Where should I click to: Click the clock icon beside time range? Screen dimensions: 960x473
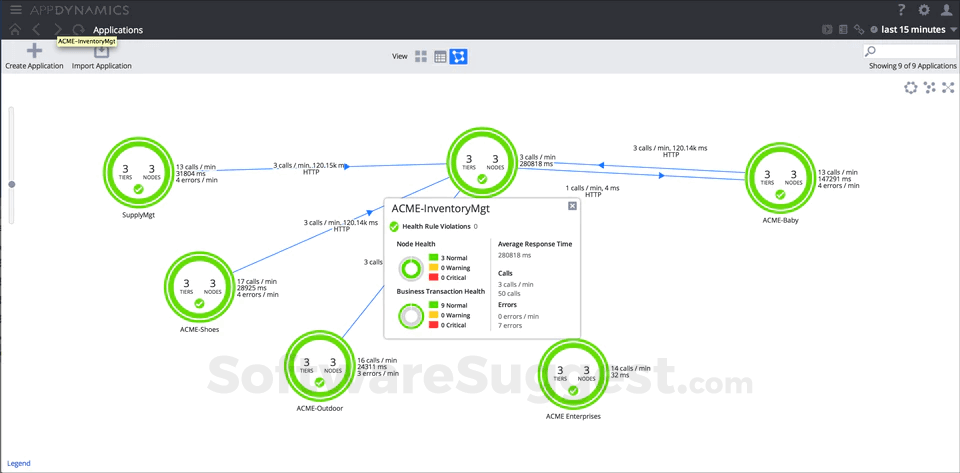point(874,29)
